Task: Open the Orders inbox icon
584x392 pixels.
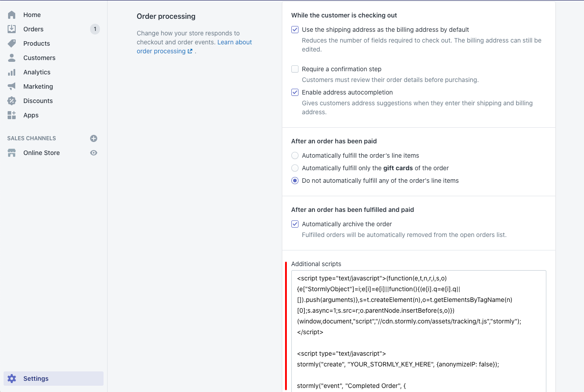Action: coord(12,29)
